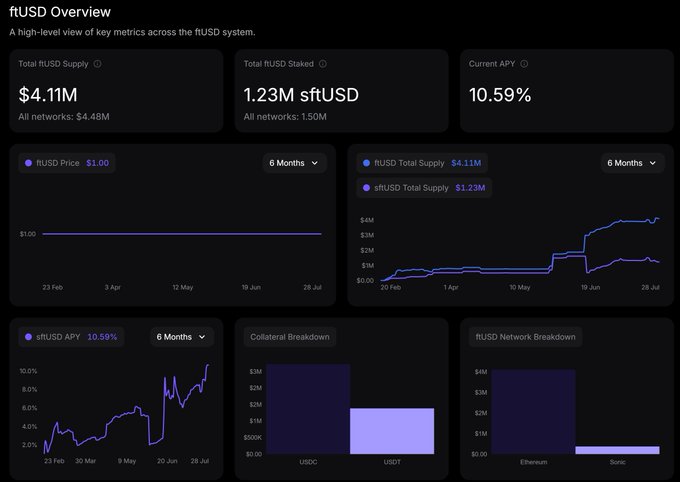Click the 1.23M sftUSD staked value

pos(301,95)
